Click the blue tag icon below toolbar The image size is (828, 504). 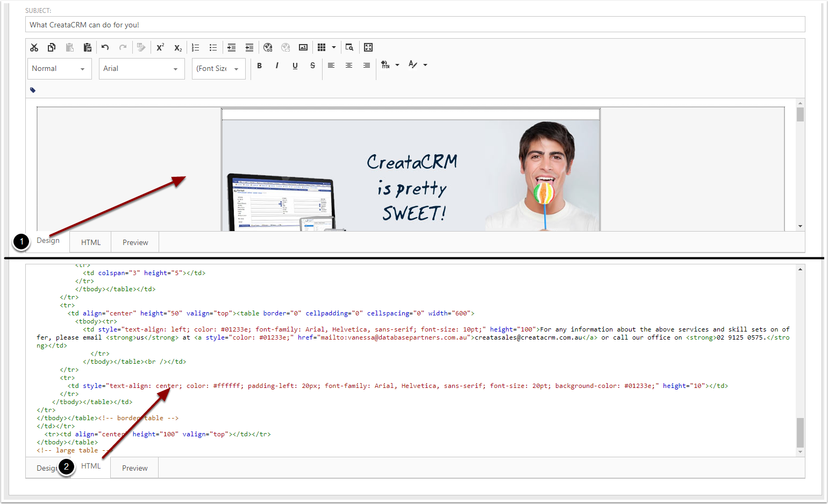point(33,90)
